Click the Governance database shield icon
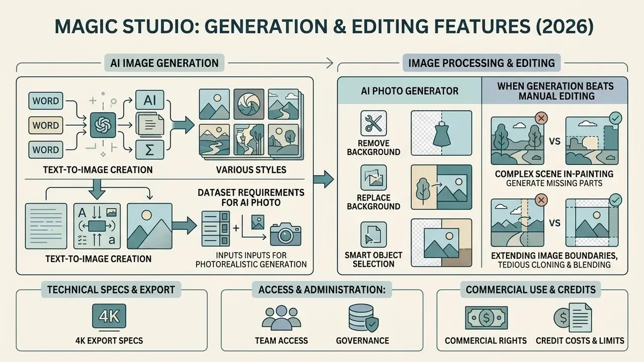The width and height of the screenshot is (644, 362). click(364, 317)
